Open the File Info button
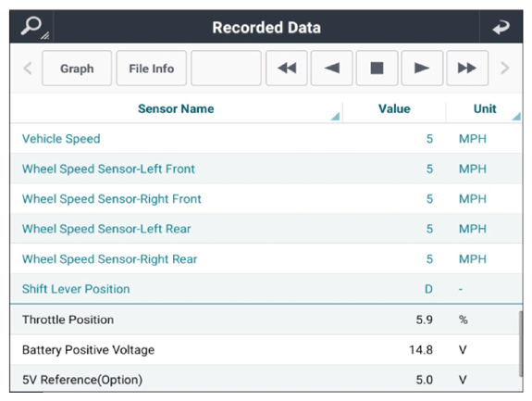Image resolution: width=532 pixels, height=401 pixels. [152, 68]
